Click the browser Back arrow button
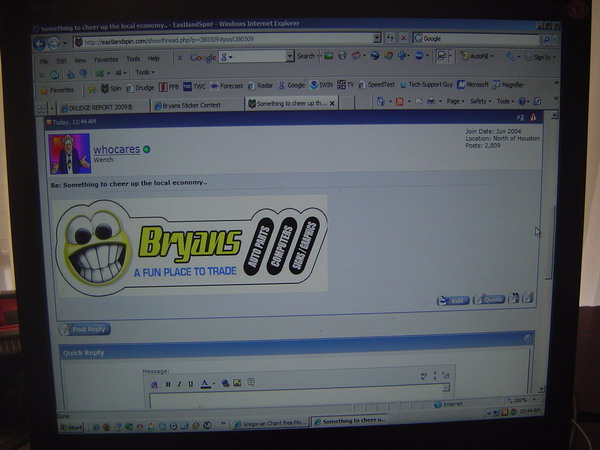Image resolution: width=600 pixels, height=450 pixels. 39,44
